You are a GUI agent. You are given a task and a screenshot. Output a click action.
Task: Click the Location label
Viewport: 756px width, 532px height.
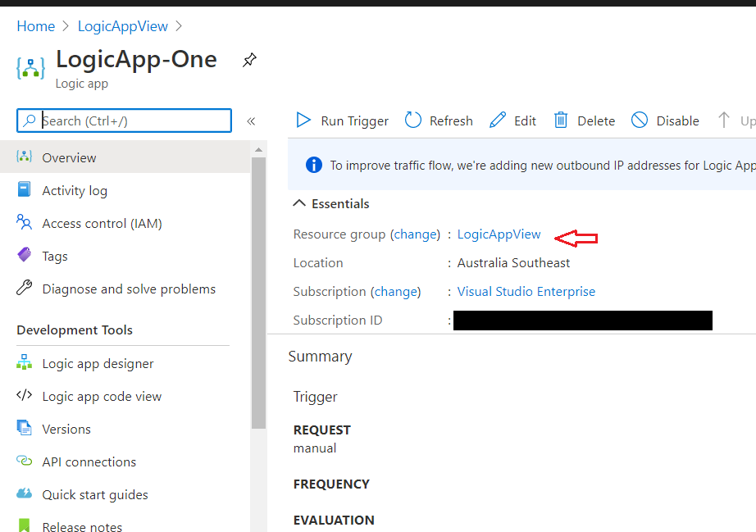click(318, 263)
